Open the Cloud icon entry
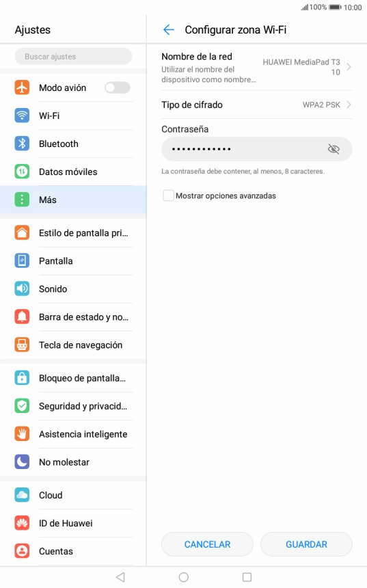Screen dimensions: 367x588 tap(22, 495)
